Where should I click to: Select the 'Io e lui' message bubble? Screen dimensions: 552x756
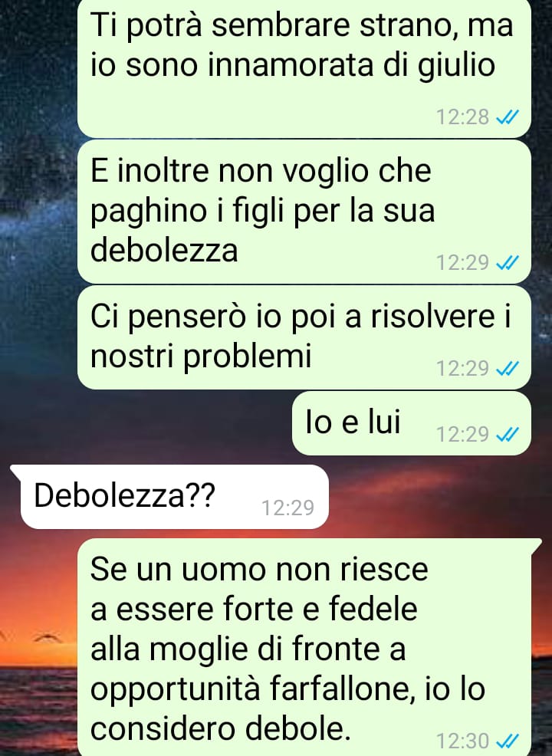tap(411, 422)
